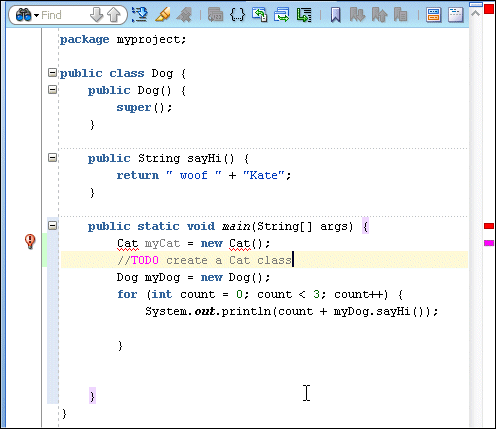Click the highlighter pen toolbar icon
This screenshot has height=429, width=496.
pos(163,15)
